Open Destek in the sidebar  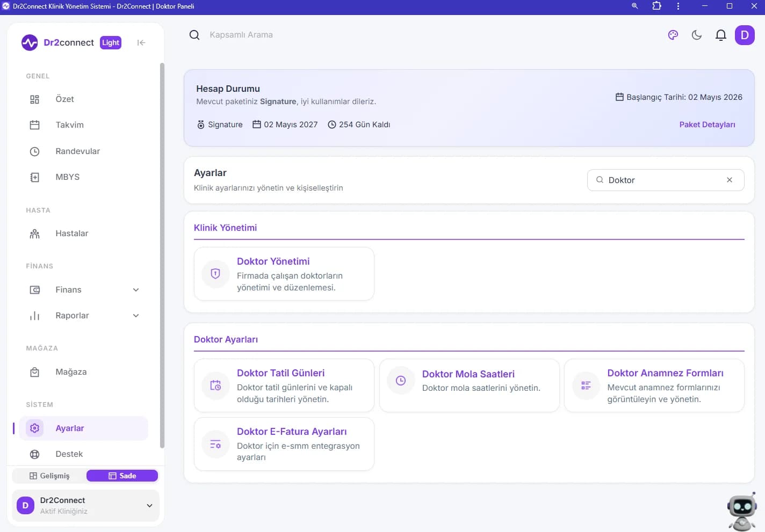click(83, 454)
